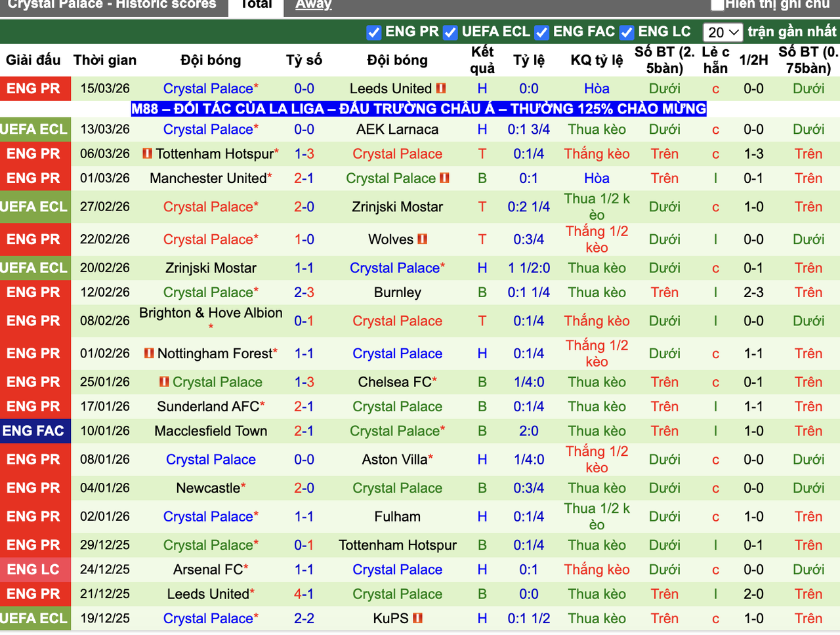Click the 1/2H column header

click(x=753, y=60)
